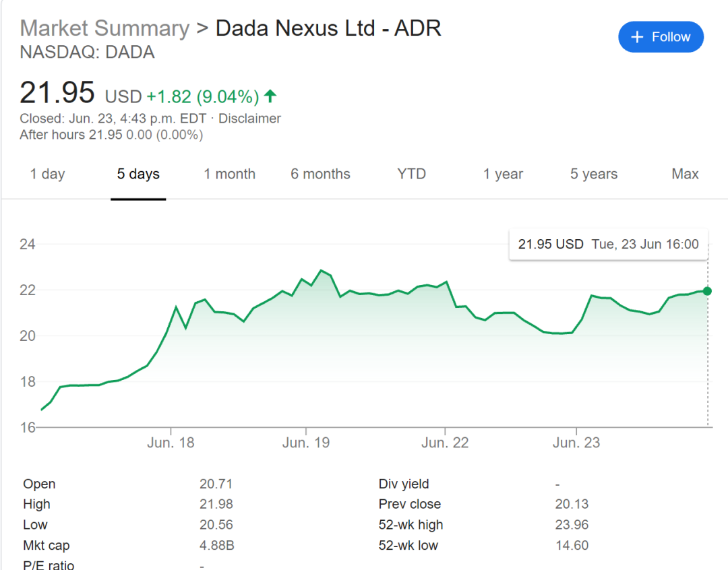Click the 52-wk low label
728x570 pixels.
pyautogui.click(x=408, y=545)
